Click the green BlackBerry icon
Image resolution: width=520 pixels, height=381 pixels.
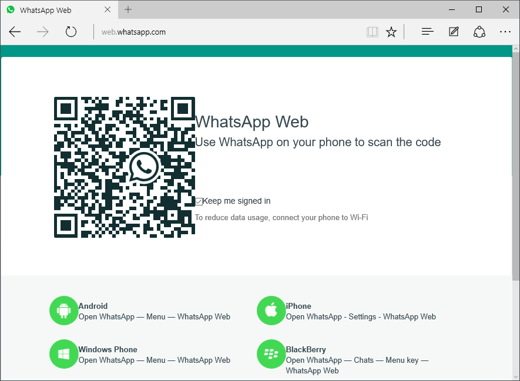pos(271,354)
